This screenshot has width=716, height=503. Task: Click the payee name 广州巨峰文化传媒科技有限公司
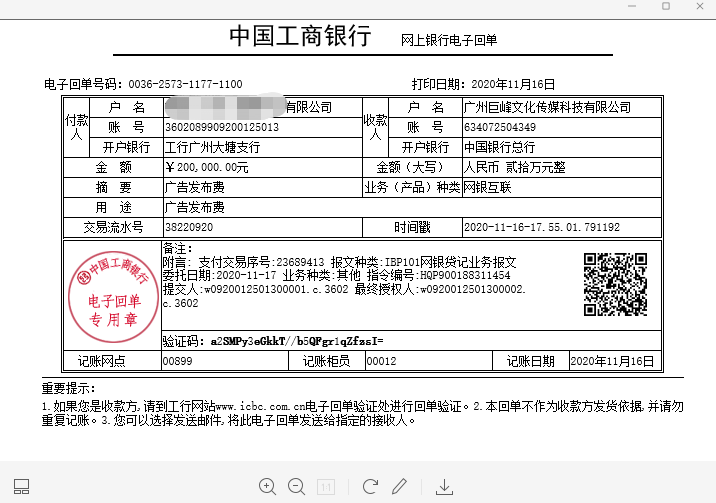(x=547, y=107)
